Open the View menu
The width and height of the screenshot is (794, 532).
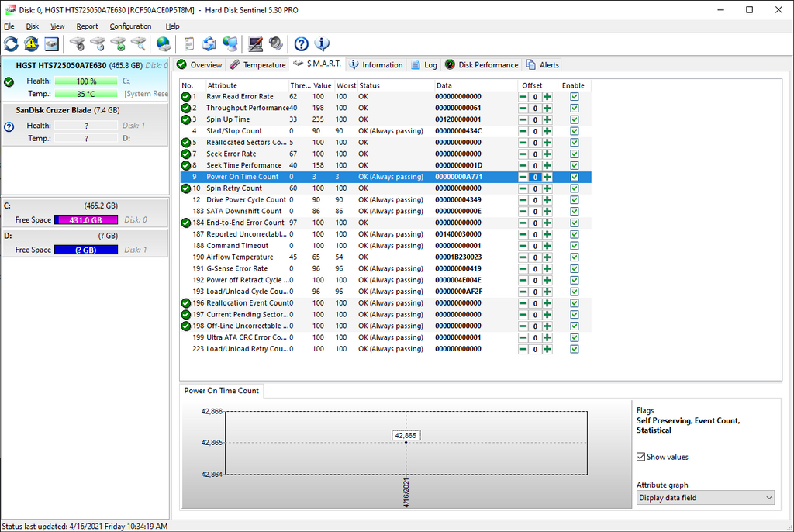[57, 26]
